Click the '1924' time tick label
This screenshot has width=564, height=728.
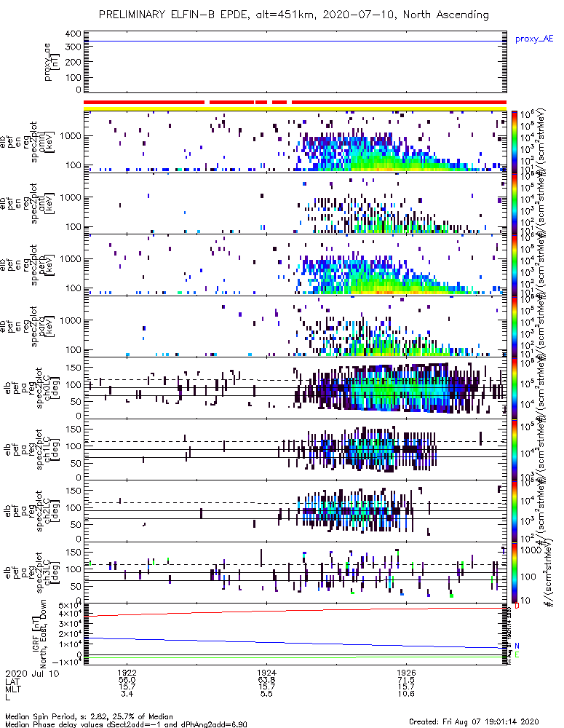(x=266, y=673)
